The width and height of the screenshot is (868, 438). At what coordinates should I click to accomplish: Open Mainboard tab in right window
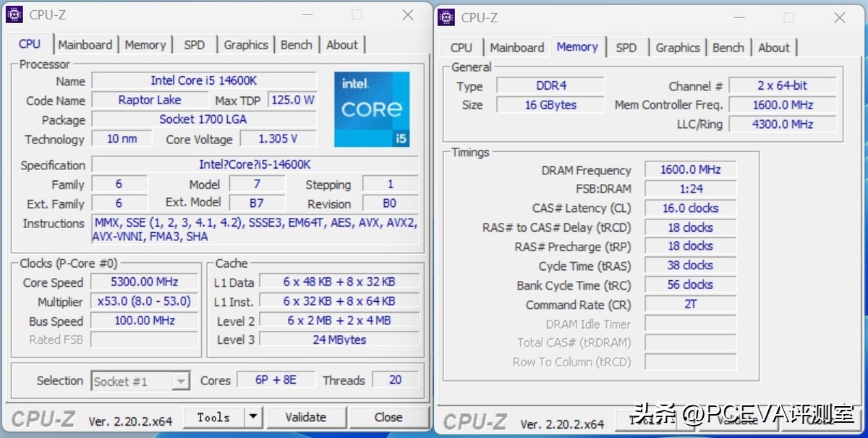[x=516, y=48]
